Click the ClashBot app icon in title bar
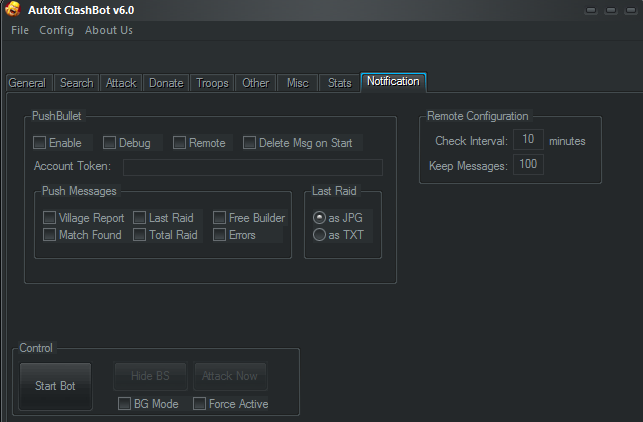Image resolution: width=643 pixels, height=422 pixels. [13, 9]
